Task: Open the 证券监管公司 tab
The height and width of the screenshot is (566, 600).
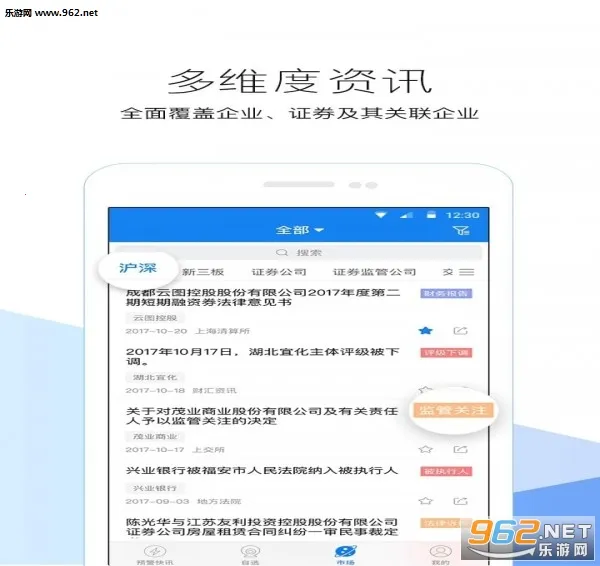Action: (374, 272)
